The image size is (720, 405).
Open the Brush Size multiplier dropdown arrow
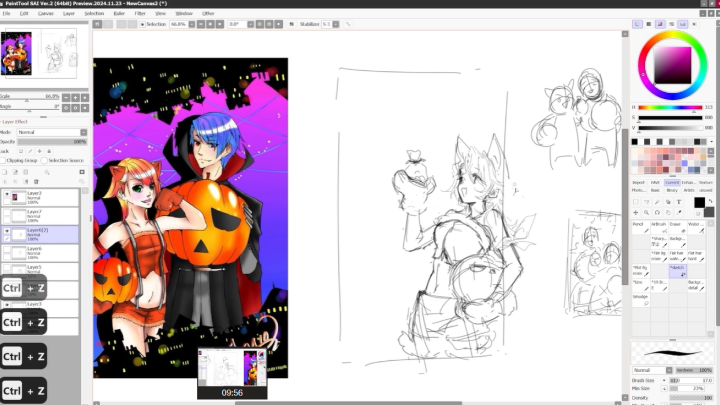click(x=664, y=380)
